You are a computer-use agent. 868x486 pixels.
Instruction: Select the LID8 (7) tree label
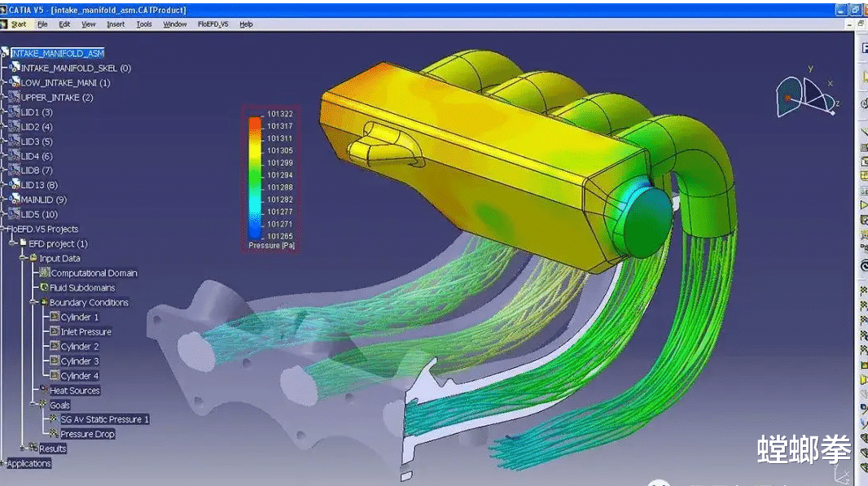(37, 170)
